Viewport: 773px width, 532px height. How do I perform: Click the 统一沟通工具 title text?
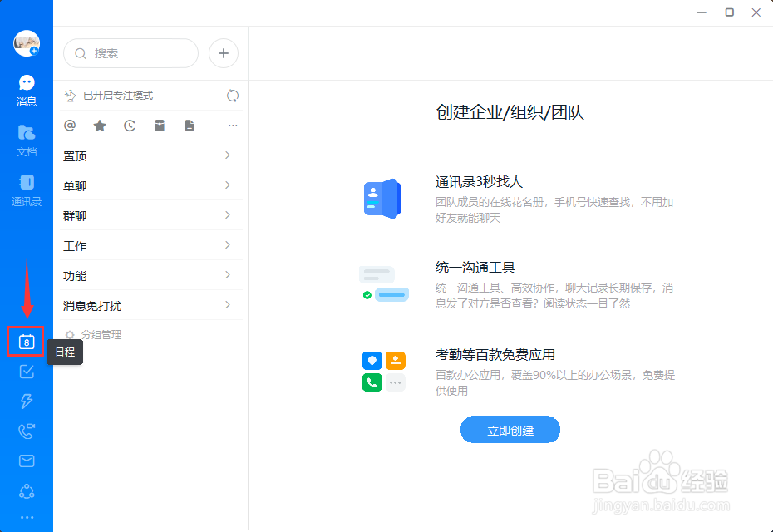[x=475, y=268]
